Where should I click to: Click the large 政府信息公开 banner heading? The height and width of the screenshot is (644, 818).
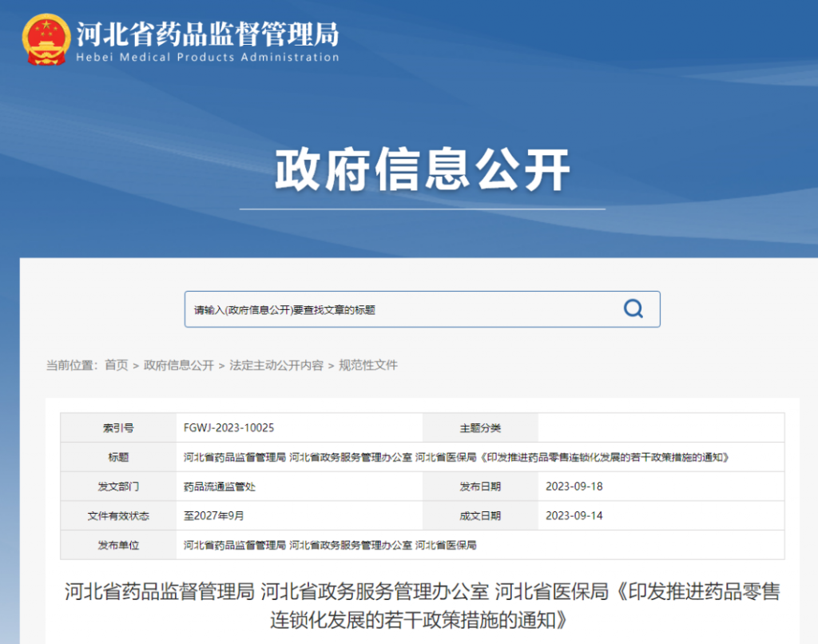tap(423, 169)
